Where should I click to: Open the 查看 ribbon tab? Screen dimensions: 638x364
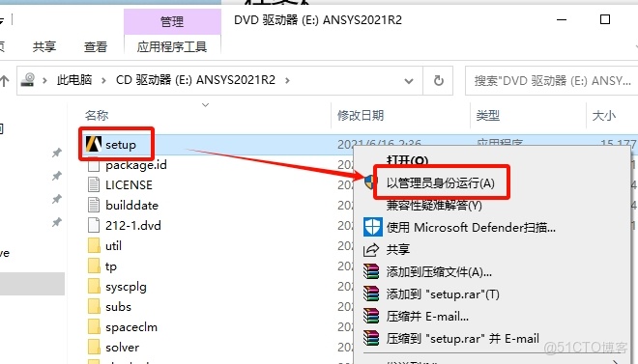click(x=96, y=46)
